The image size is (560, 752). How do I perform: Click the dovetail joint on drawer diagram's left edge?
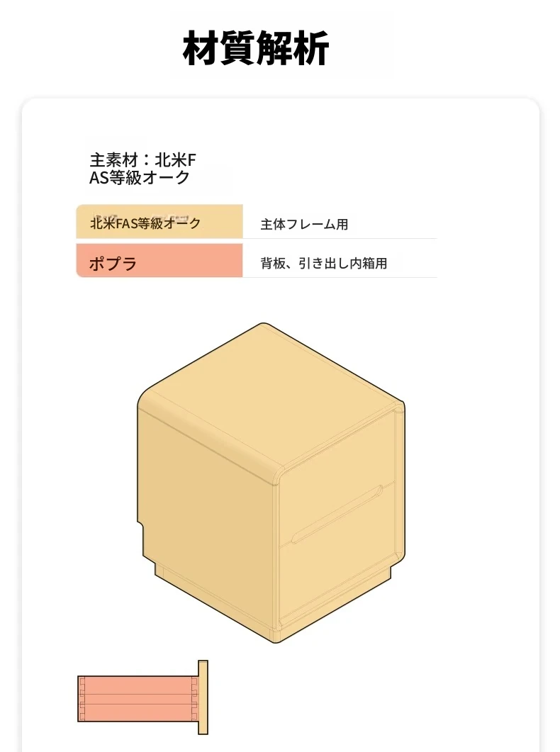[x=82, y=699]
